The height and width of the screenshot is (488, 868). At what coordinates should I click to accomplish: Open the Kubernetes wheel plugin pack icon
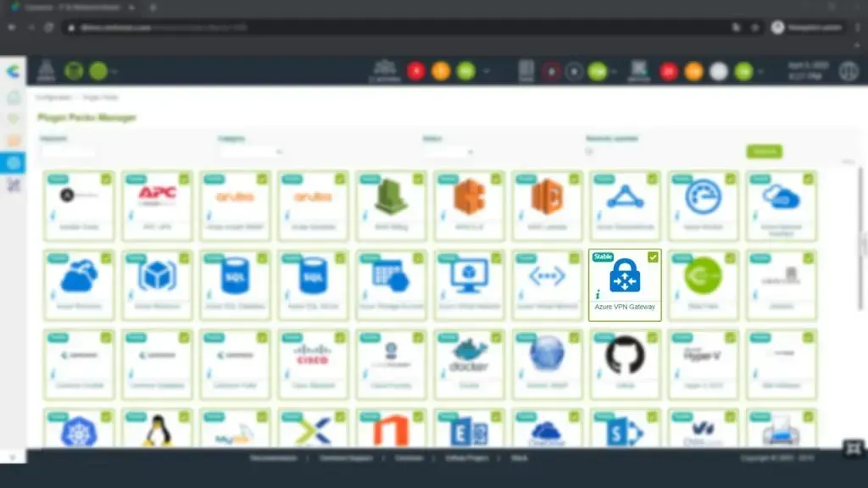coord(79,432)
